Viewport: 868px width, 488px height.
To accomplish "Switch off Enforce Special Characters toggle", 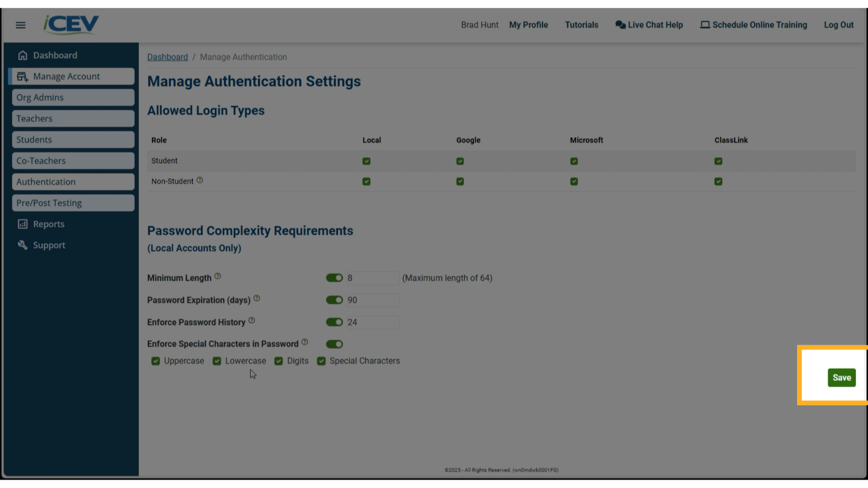I will (335, 344).
